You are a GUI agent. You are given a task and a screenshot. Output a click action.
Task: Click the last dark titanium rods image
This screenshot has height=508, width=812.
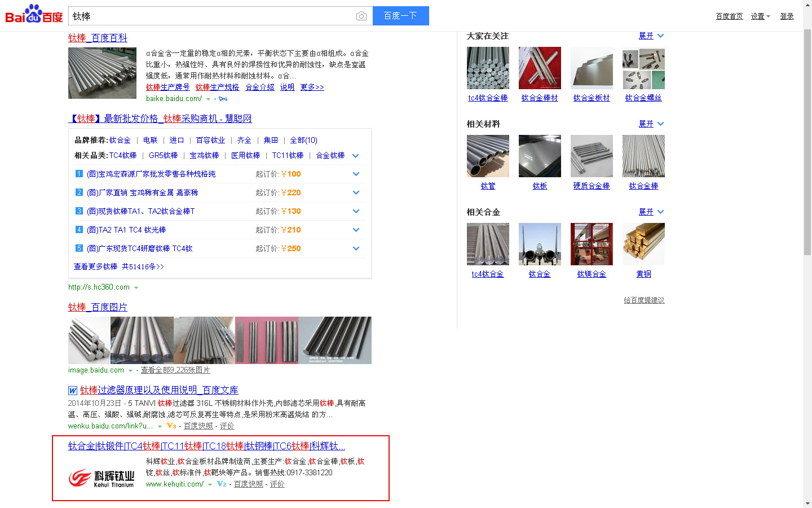(335, 340)
